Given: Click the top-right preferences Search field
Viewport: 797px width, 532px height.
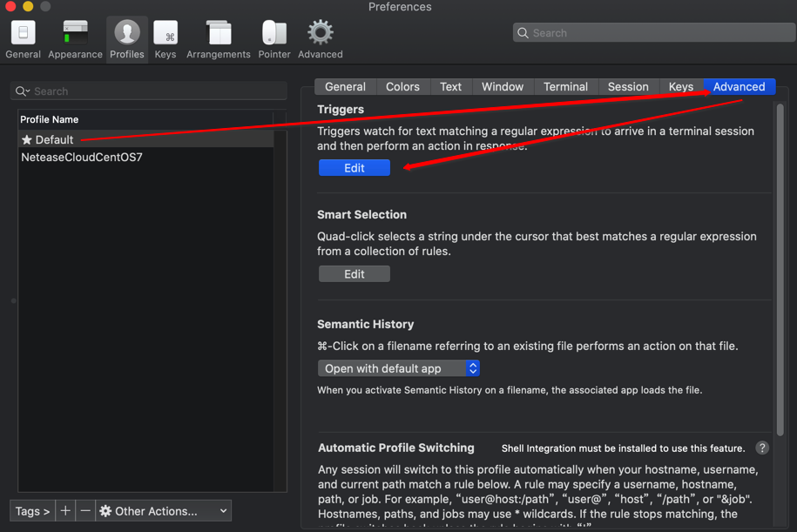Looking at the screenshot, I should coord(654,33).
